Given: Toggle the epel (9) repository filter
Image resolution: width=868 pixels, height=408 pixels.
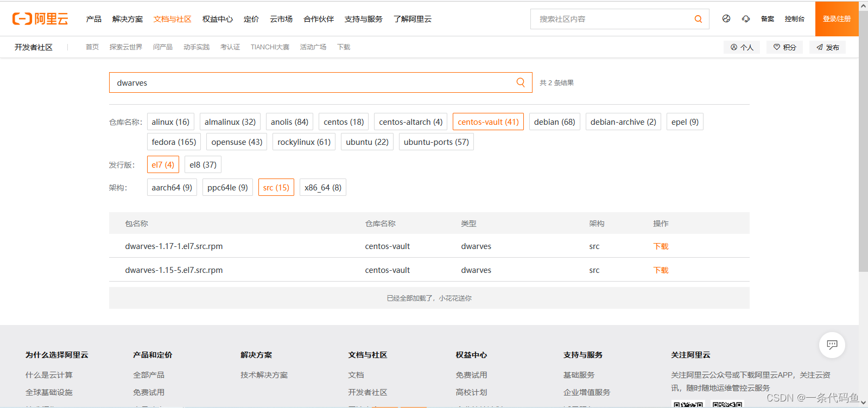Looking at the screenshot, I should (685, 122).
